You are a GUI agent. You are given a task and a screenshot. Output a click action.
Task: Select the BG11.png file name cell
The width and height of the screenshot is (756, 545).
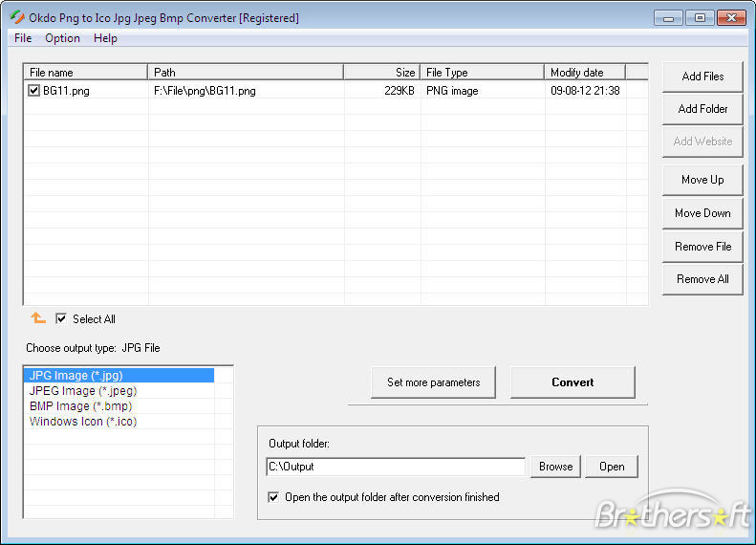66,91
